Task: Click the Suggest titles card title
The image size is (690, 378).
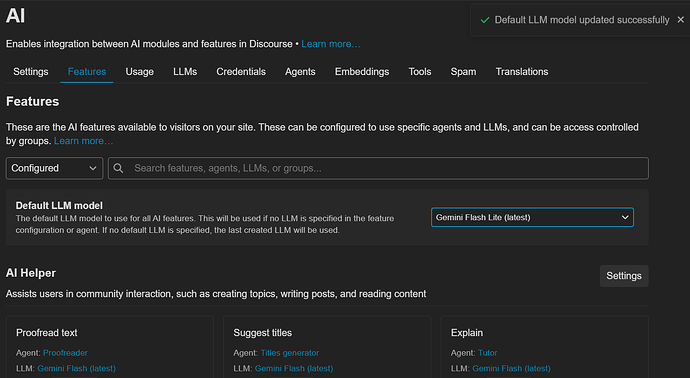Action: (x=263, y=333)
